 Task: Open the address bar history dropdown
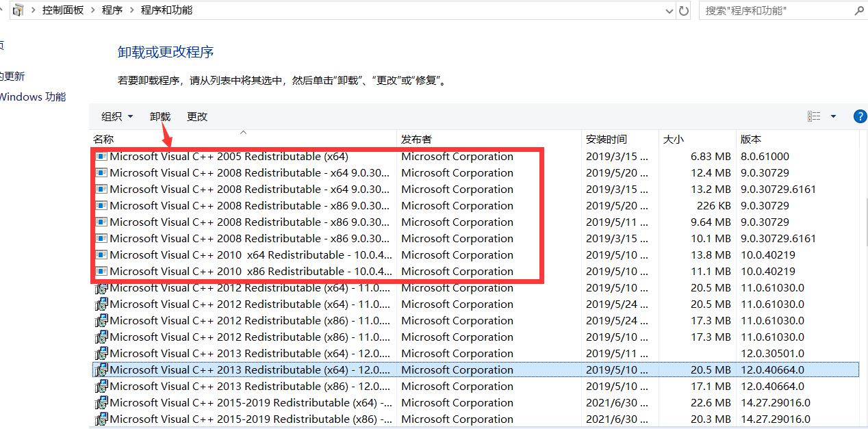pos(669,11)
